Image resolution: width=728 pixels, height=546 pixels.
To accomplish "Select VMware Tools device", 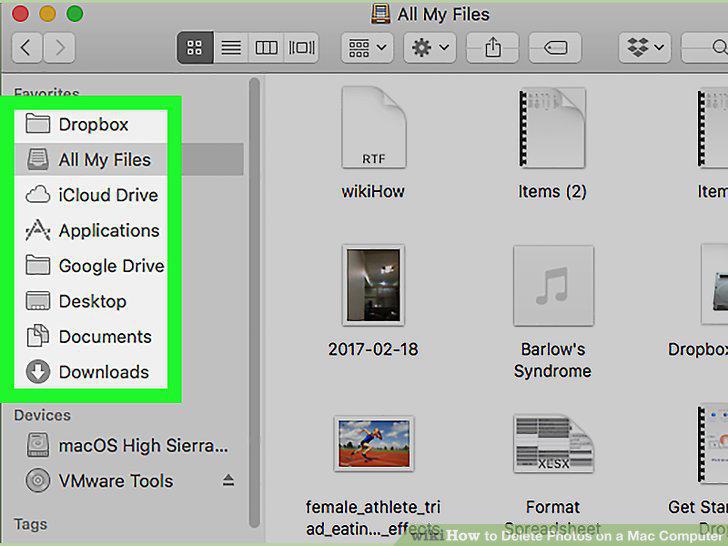I will [x=100, y=481].
